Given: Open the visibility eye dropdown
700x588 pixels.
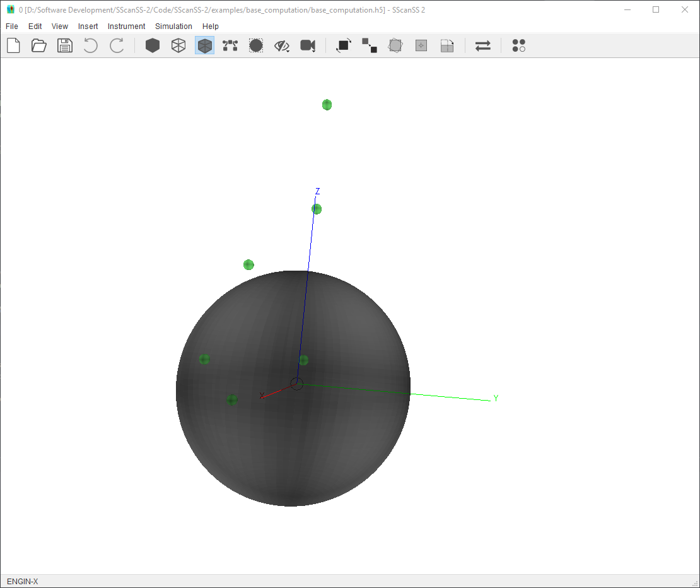Looking at the screenshot, I should [x=282, y=45].
